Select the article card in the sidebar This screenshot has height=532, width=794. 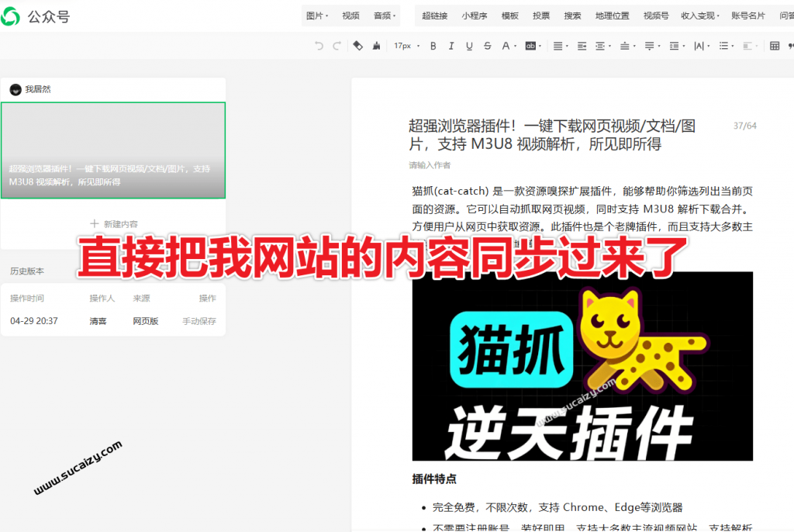pos(113,150)
